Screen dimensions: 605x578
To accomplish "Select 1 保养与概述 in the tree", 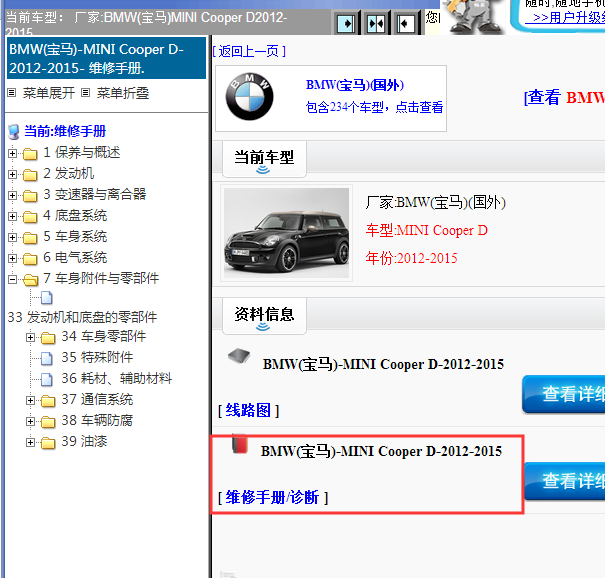I will (x=82, y=152).
